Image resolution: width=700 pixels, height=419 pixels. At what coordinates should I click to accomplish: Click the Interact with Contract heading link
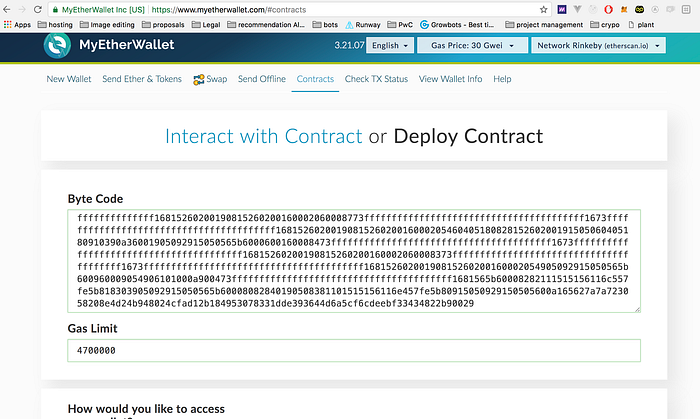(263, 136)
